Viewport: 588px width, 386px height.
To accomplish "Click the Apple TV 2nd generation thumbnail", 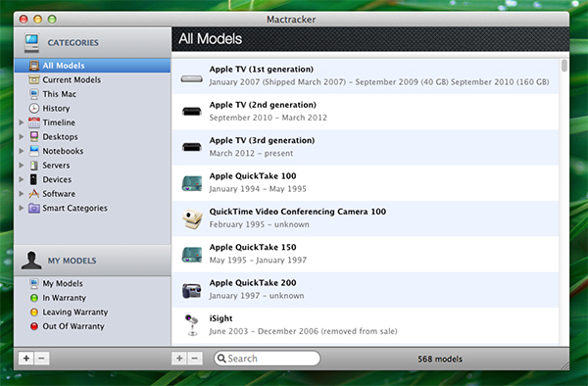I will (192, 112).
